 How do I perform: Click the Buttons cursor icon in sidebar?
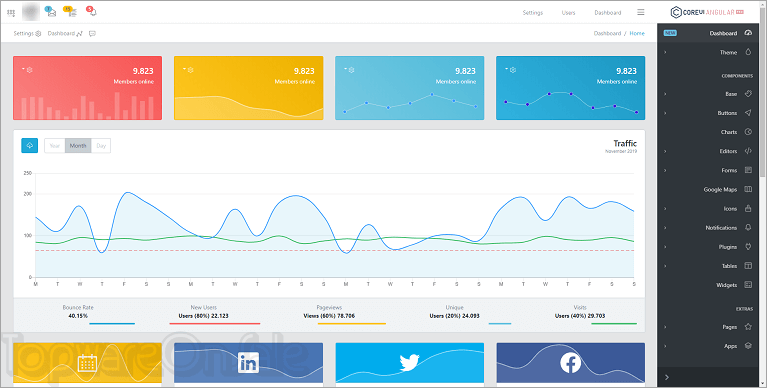[748, 113]
